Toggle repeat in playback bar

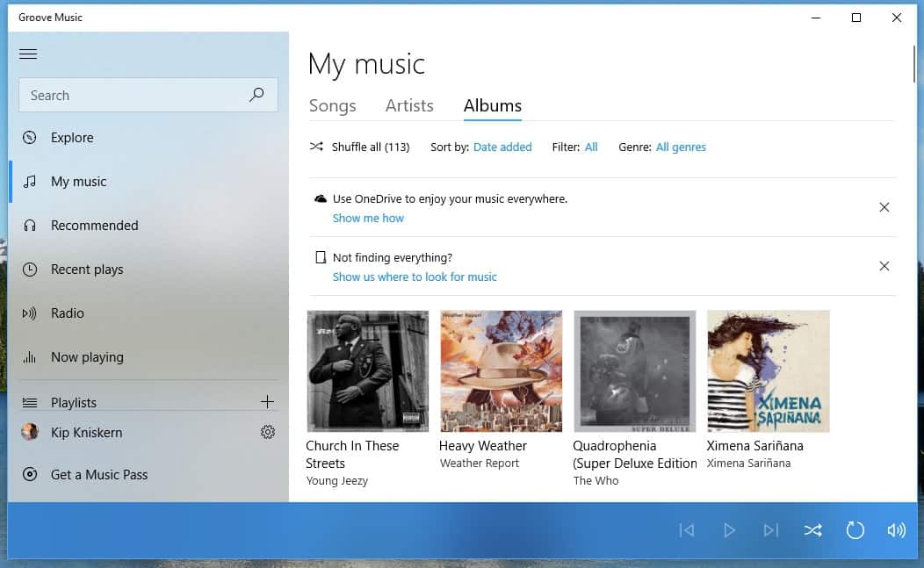[x=855, y=530]
